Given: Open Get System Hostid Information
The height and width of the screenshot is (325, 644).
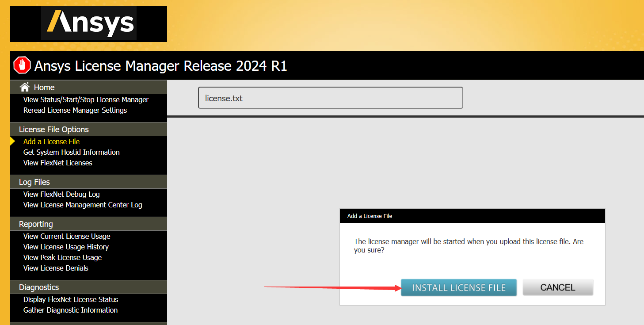Looking at the screenshot, I should coord(71,152).
